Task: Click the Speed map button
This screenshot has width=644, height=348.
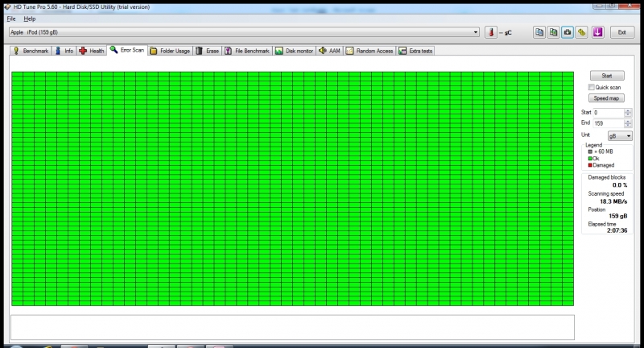Action: (606, 98)
